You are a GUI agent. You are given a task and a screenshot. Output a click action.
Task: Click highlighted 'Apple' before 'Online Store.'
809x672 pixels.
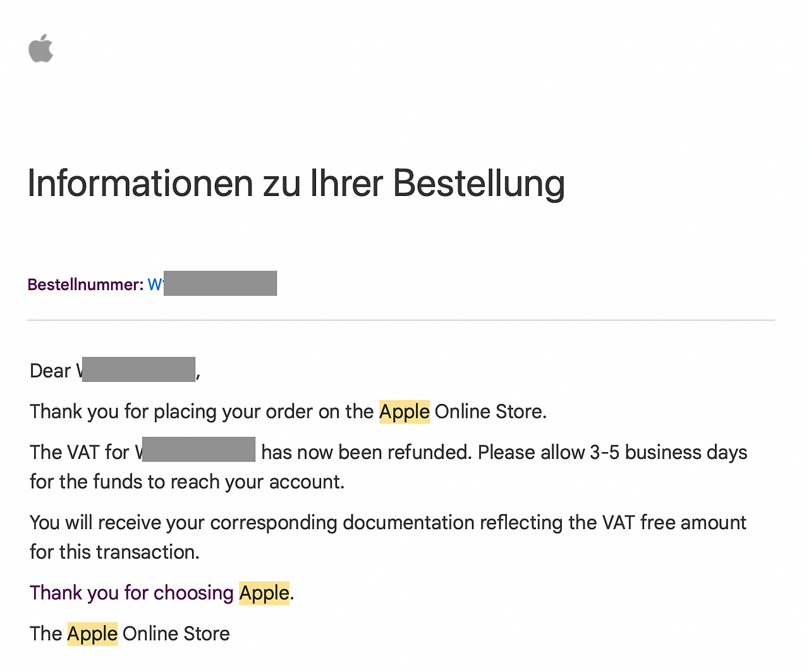click(x=404, y=412)
